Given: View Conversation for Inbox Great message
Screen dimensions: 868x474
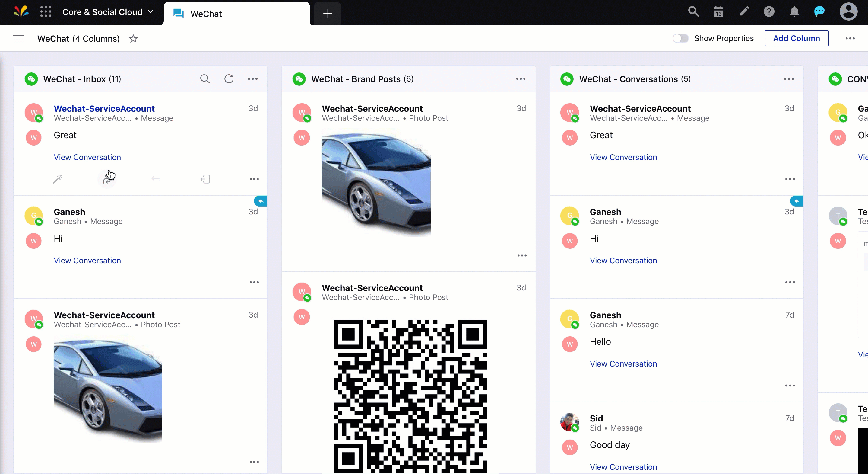Looking at the screenshot, I should point(87,157).
